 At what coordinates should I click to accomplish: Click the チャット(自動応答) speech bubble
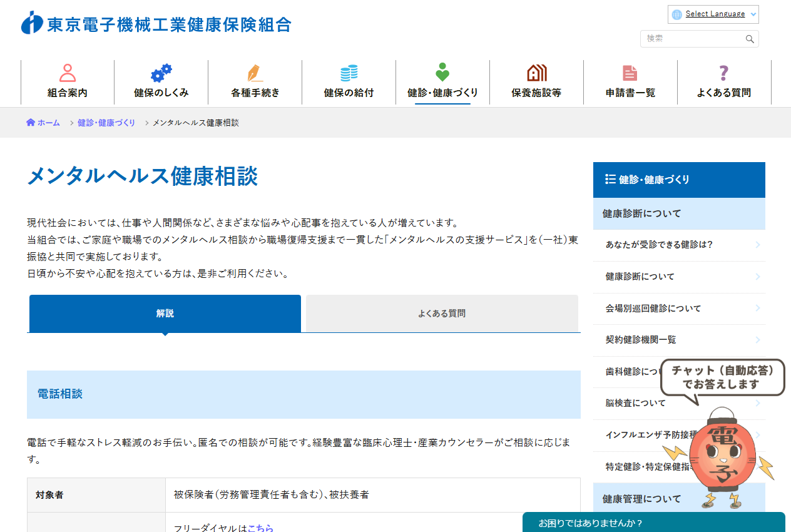coord(723,377)
